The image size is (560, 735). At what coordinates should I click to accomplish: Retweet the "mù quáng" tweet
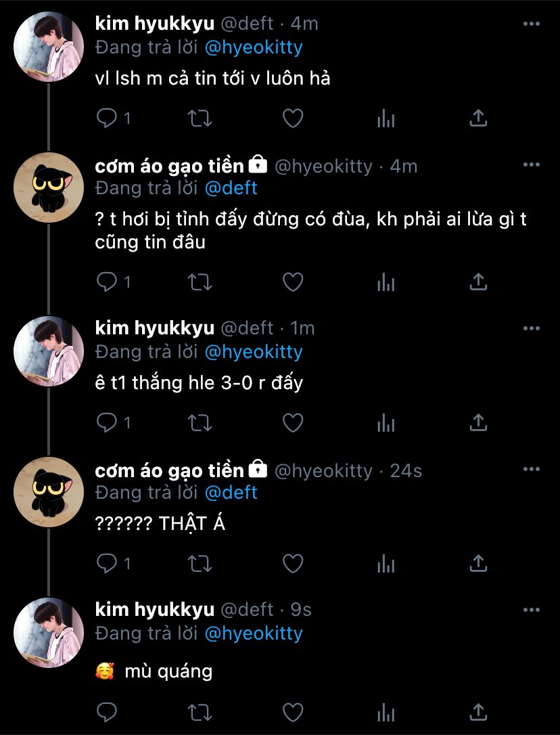(x=200, y=711)
